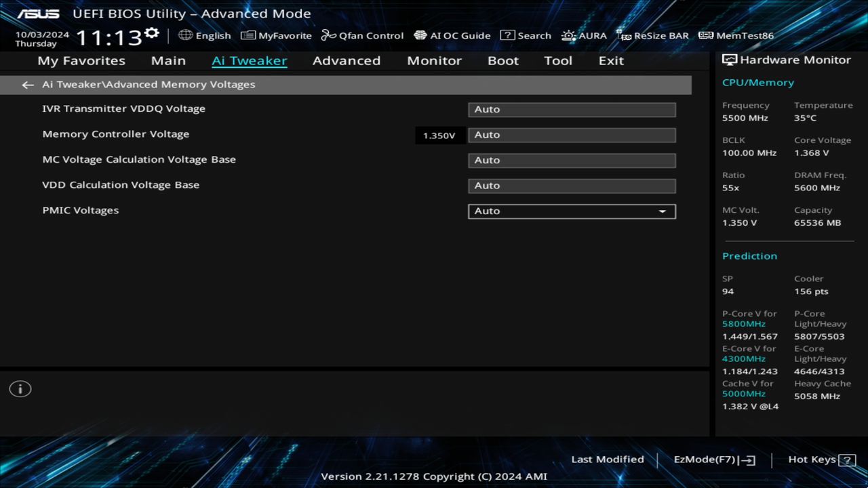The width and height of the screenshot is (868, 488).
Task: Click the back arrow to leave Advanced Memory Voltages
Action: (x=27, y=84)
